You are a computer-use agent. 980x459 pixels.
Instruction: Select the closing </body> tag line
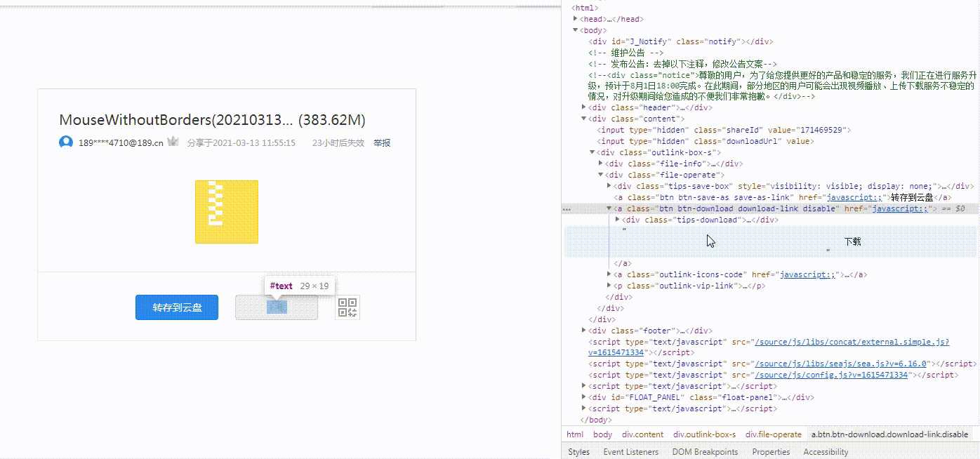[595, 420]
